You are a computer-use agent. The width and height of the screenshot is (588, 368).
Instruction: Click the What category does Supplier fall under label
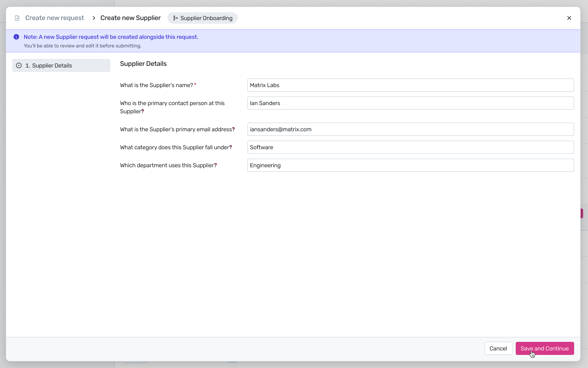[176, 147]
